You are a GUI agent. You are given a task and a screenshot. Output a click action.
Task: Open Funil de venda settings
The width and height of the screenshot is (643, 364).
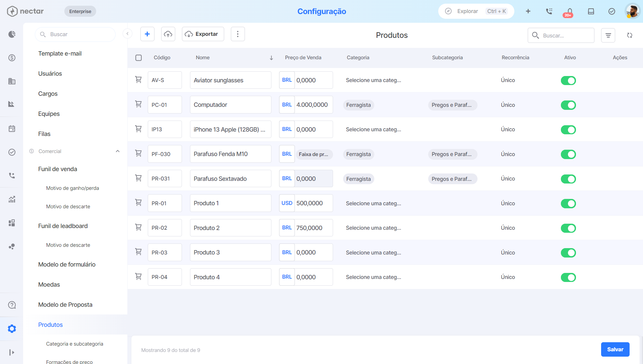coord(58,169)
